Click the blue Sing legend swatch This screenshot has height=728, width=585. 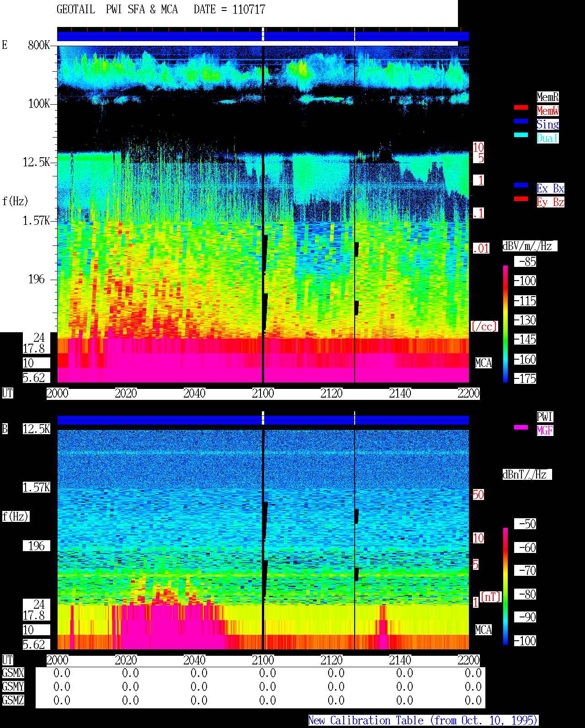(x=521, y=121)
